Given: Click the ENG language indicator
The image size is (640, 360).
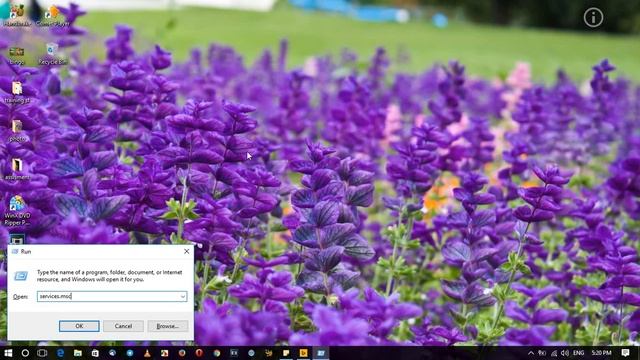Looking at the screenshot, I should (x=578, y=353).
